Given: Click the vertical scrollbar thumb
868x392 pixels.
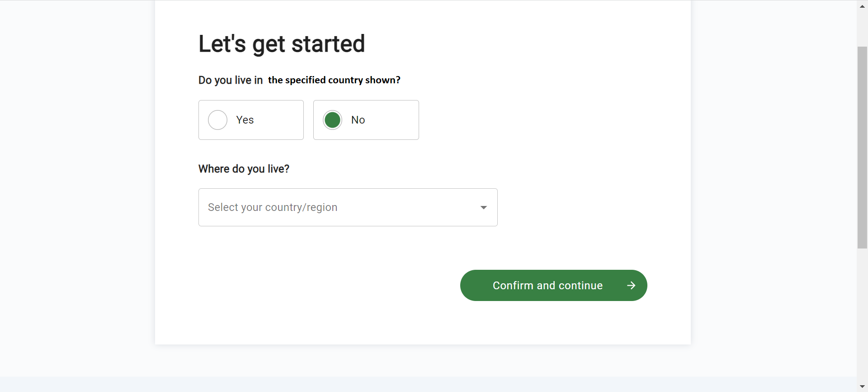Looking at the screenshot, I should [862, 147].
